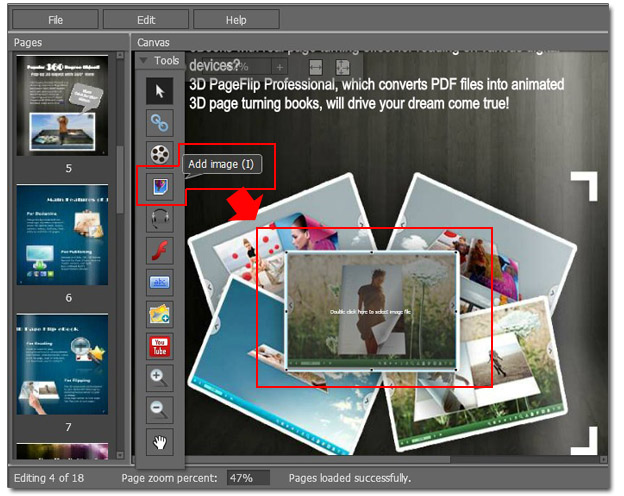Click the zoom percentage box above canvas
Image resolution: width=624 pixels, height=496 pixels.
click(237, 66)
